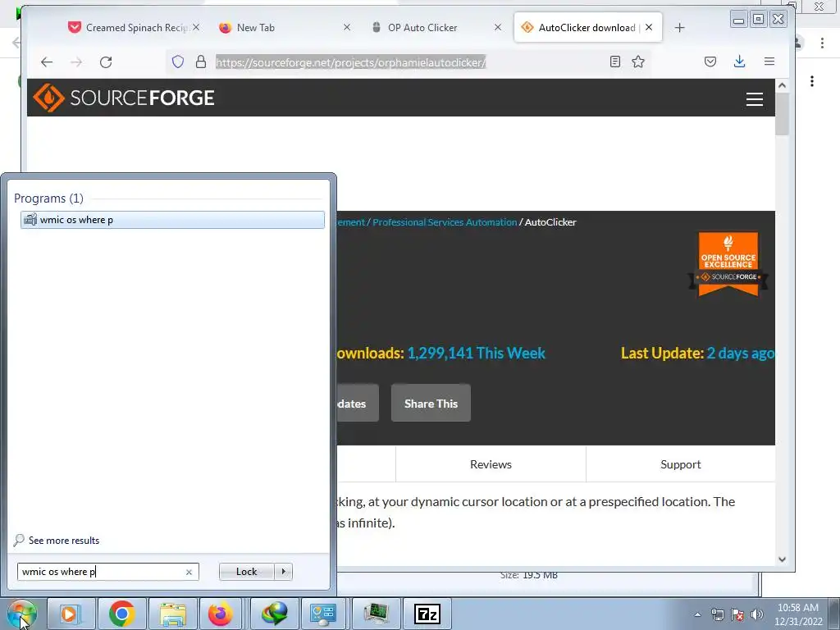Open Firefox downloads panel
Image resolution: width=840 pixels, height=630 pixels.
click(x=739, y=62)
